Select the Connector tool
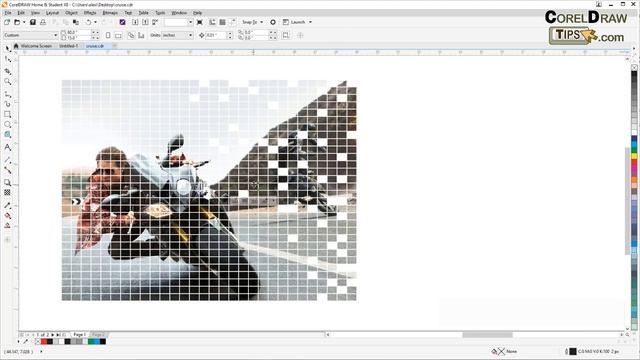Screen dimensions: 640x360 (x=7, y=171)
